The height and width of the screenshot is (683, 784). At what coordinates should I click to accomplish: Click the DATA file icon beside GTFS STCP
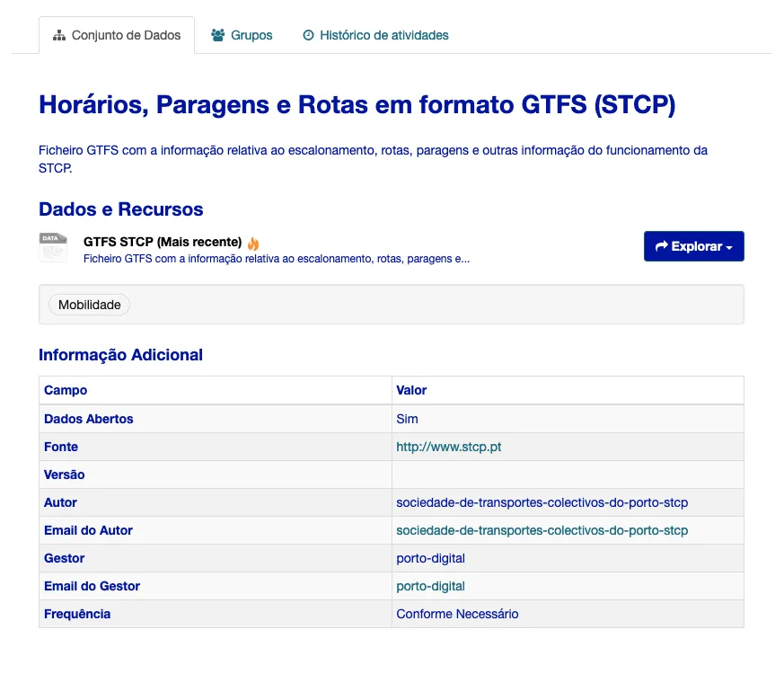click(52, 247)
